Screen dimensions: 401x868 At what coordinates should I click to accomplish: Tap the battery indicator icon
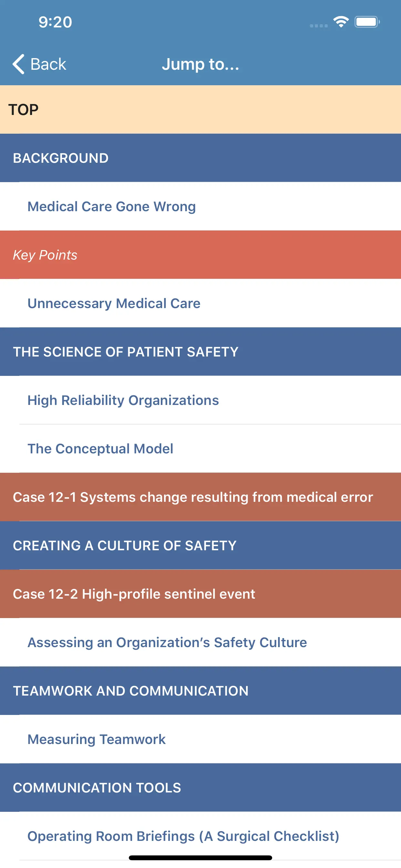pos(367,22)
